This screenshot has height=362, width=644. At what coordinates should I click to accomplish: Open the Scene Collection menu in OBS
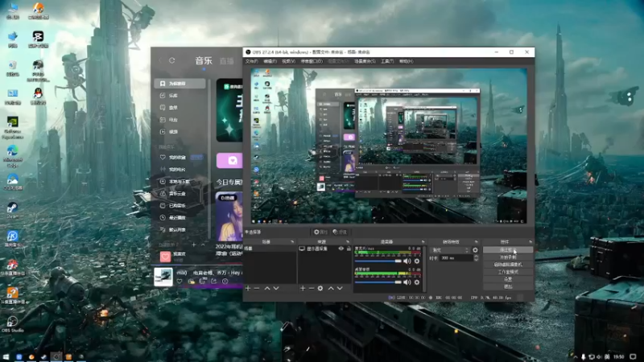[365, 61]
